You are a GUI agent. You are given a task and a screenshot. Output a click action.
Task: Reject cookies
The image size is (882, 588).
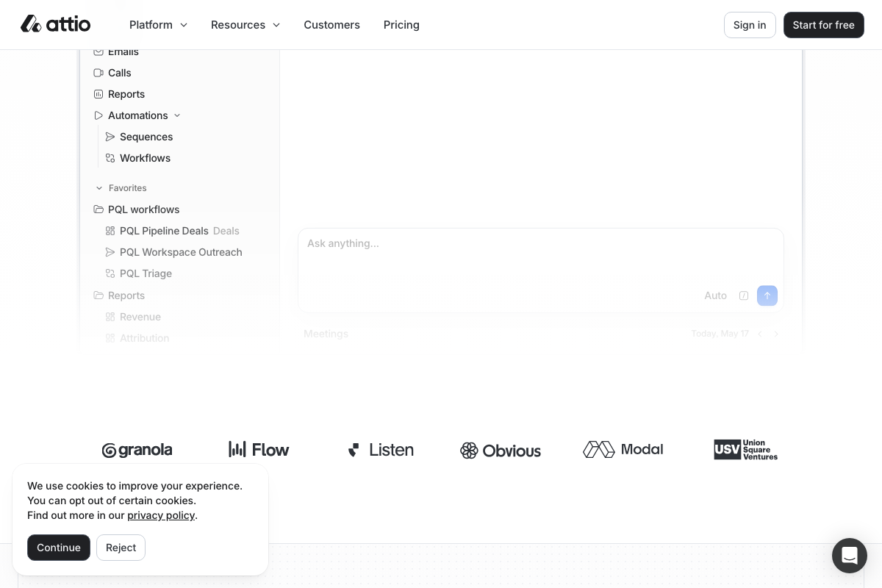click(121, 548)
